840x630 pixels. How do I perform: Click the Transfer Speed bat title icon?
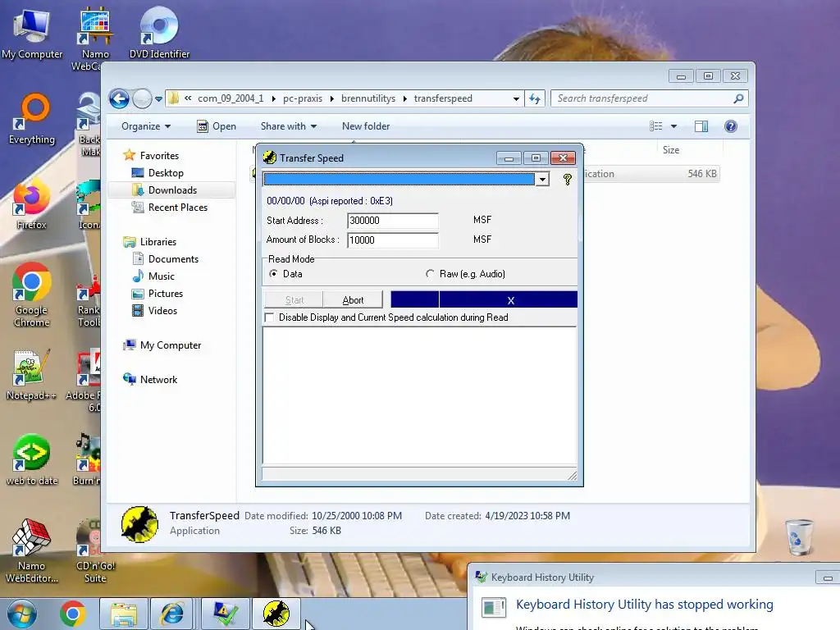[x=269, y=157]
